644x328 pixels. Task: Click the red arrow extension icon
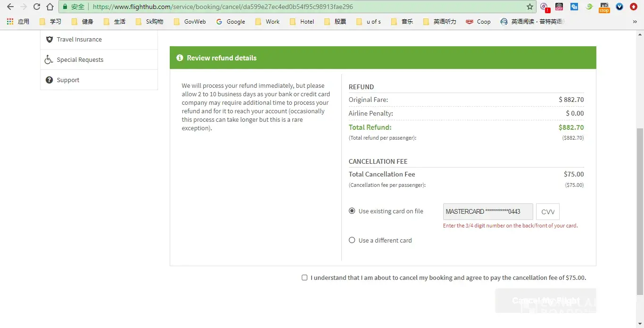click(x=634, y=7)
